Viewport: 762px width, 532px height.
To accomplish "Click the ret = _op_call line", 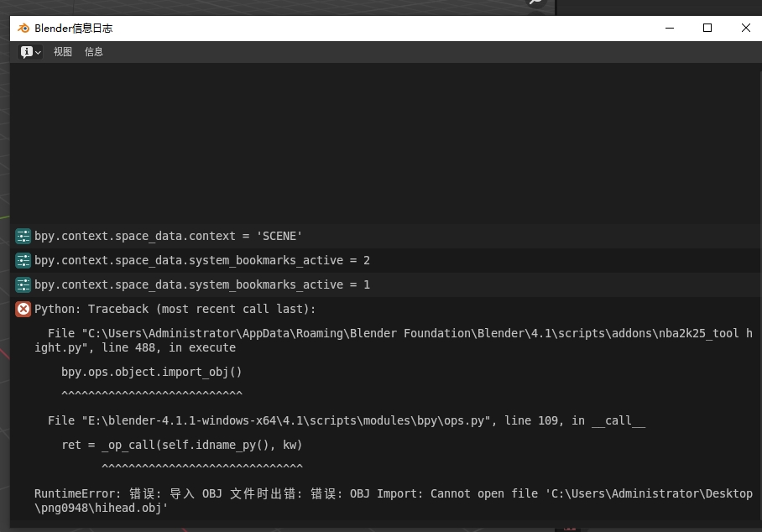I will click(182, 445).
